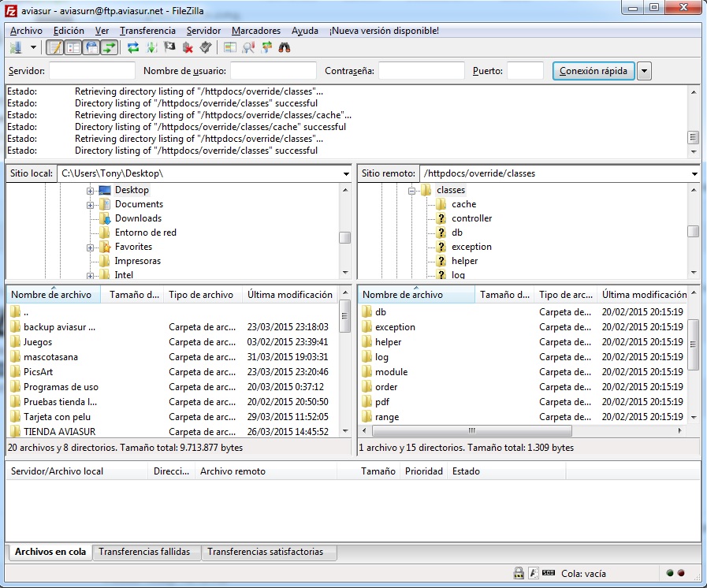Screen dimensions: 707x588
Task: Click the message log vertical scrollbar thumb
Action: (693, 137)
